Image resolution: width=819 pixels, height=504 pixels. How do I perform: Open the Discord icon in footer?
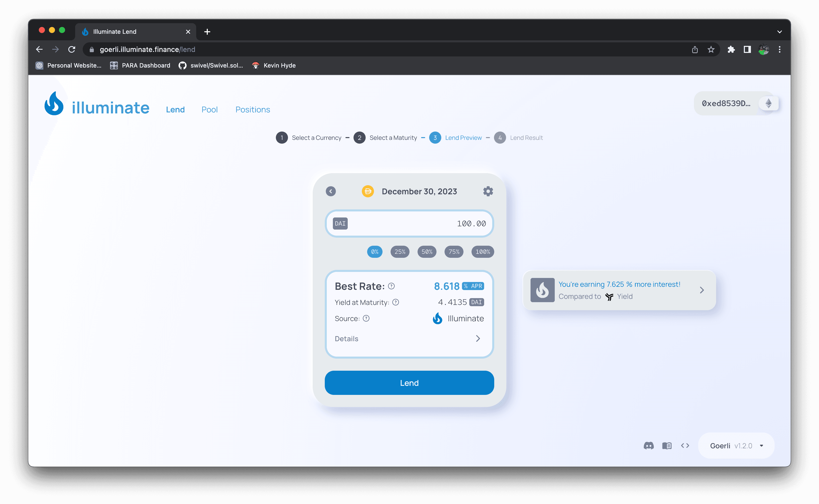[x=649, y=446]
